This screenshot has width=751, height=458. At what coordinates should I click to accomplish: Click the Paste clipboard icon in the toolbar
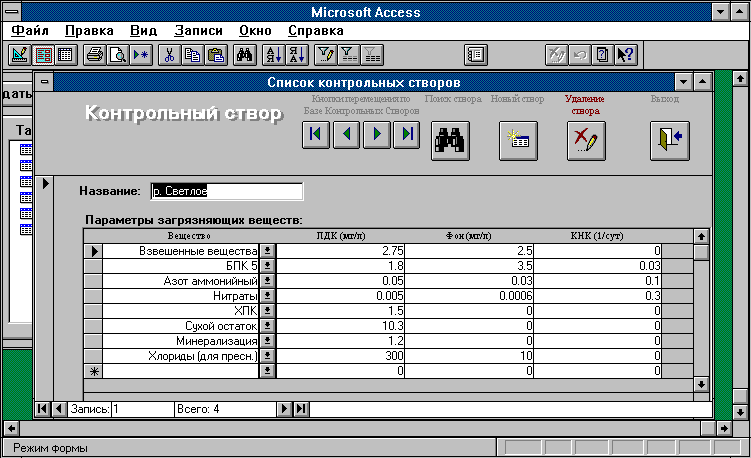point(216,55)
